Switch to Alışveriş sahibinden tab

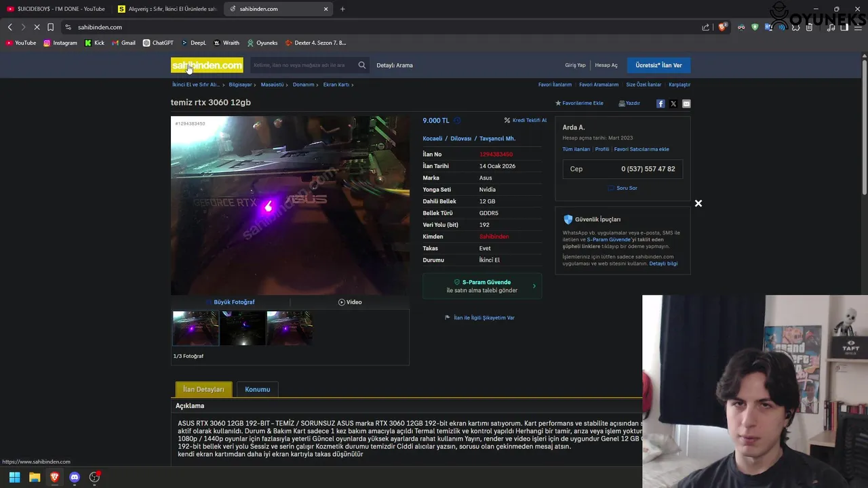point(167,9)
